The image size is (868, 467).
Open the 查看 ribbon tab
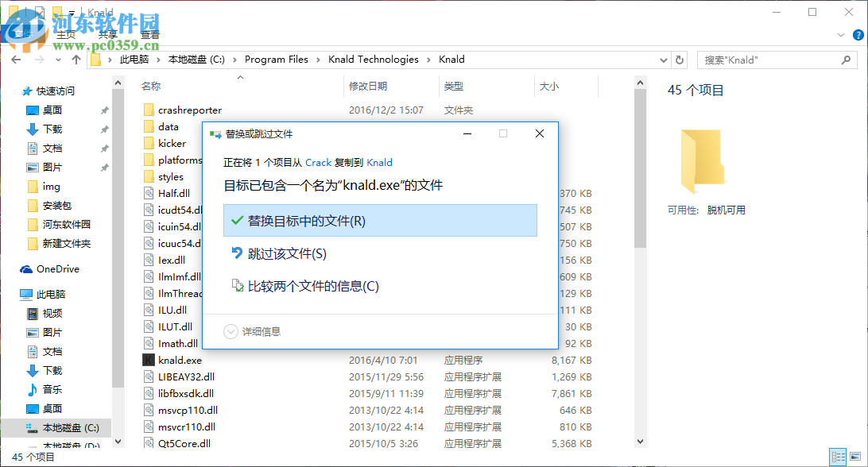click(x=149, y=34)
